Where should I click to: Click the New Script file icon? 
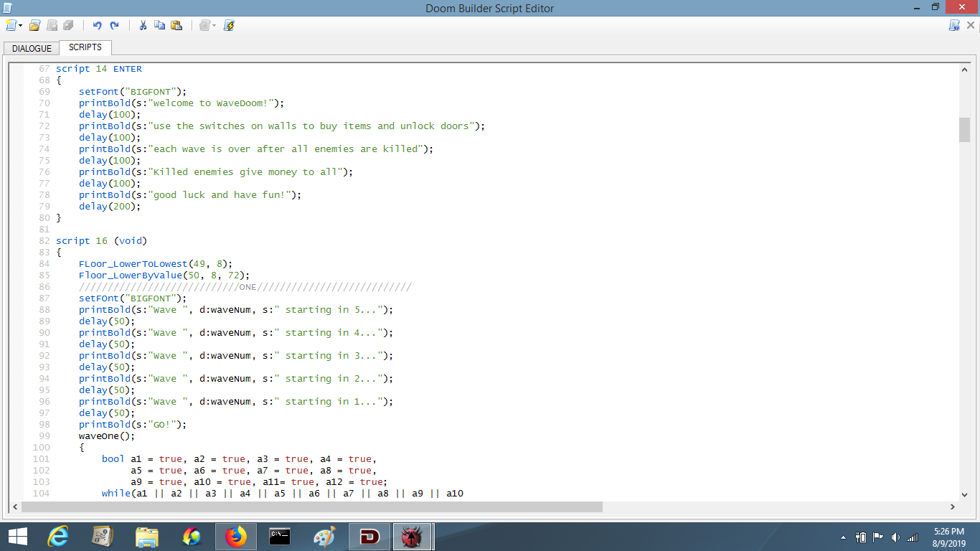tap(11, 25)
